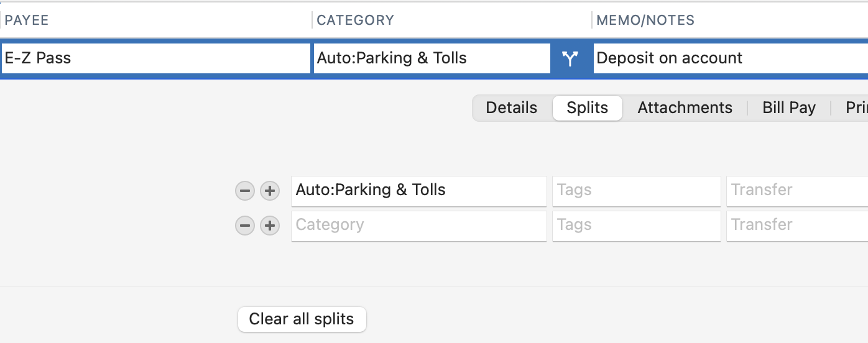
Task: Remove the Auto:Parking & Tolls split line
Action: [245, 191]
